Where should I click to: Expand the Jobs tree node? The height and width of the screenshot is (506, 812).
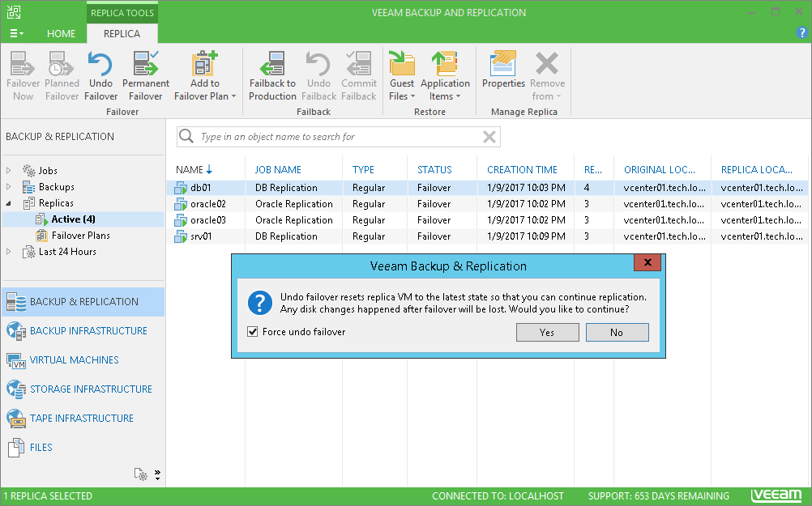8,170
